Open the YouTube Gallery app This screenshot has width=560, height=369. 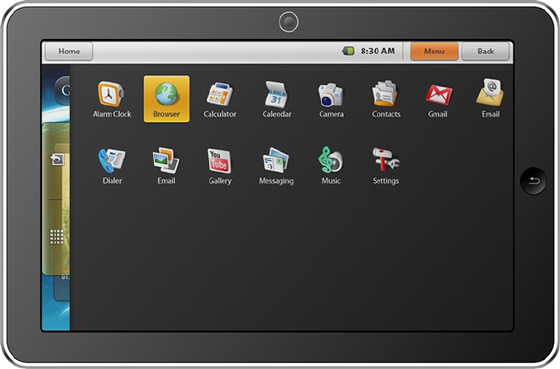(220, 166)
